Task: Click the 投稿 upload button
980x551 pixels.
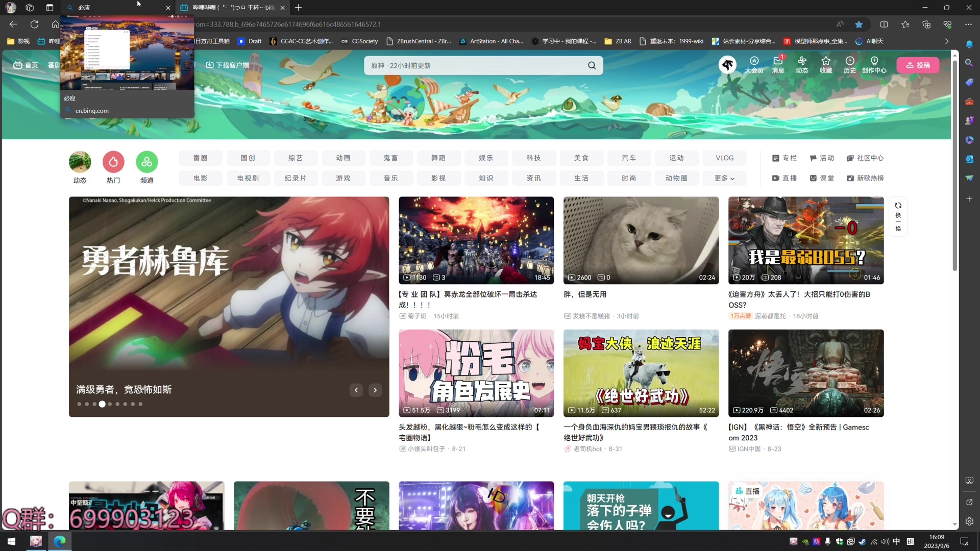Action: (x=918, y=65)
